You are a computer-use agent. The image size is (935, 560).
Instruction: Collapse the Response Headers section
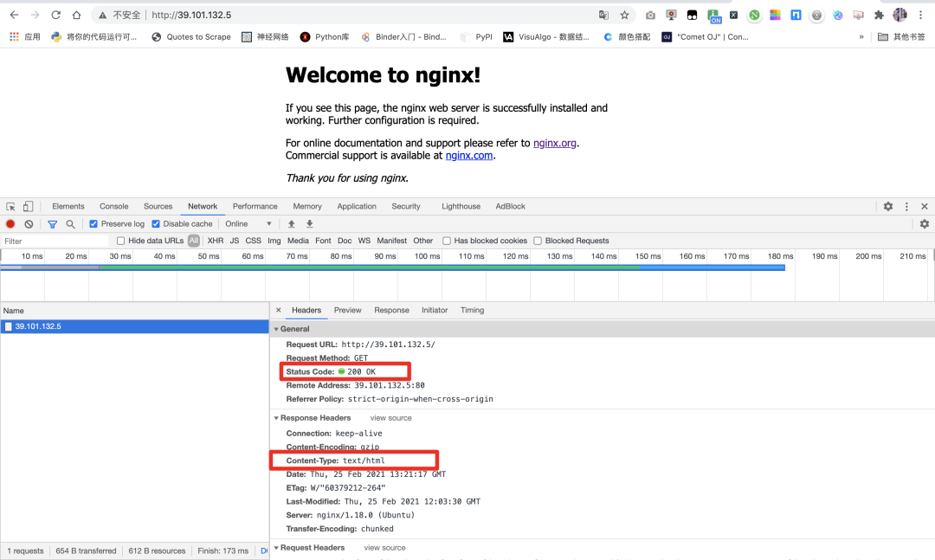[x=276, y=418]
